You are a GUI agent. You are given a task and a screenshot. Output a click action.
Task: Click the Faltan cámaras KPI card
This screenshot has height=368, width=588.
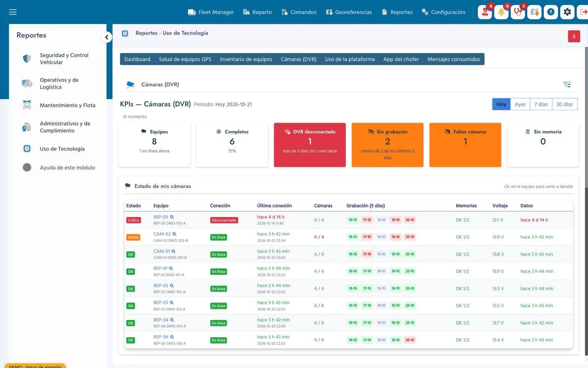point(465,145)
